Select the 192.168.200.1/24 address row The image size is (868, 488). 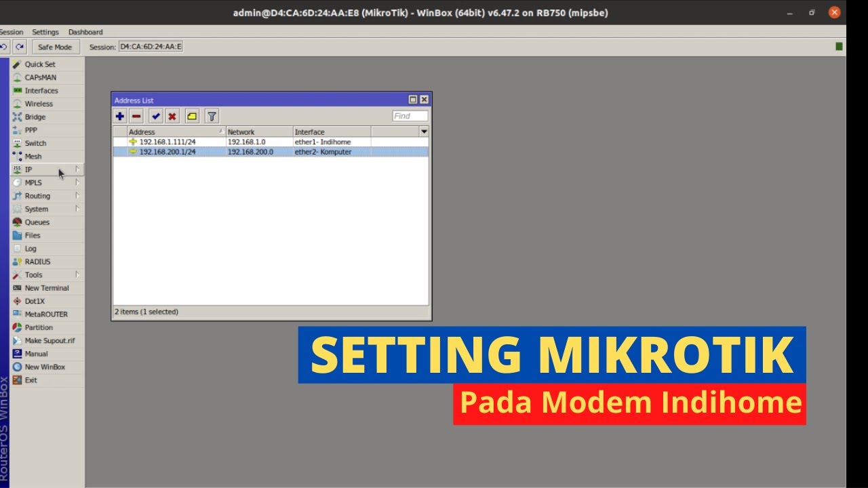click(x=271, y=152)
